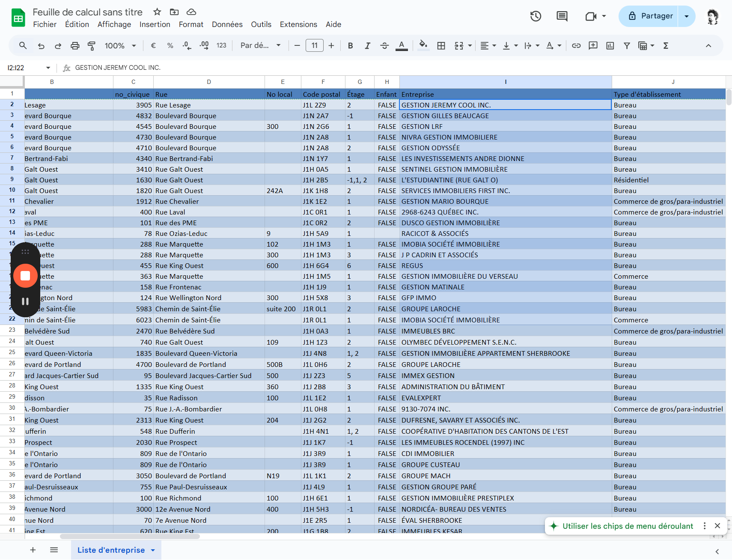Viewport: 732px width, 560px height.
Task: Select the Liste d'entreprise sheet tab
Action: (116, 550)
